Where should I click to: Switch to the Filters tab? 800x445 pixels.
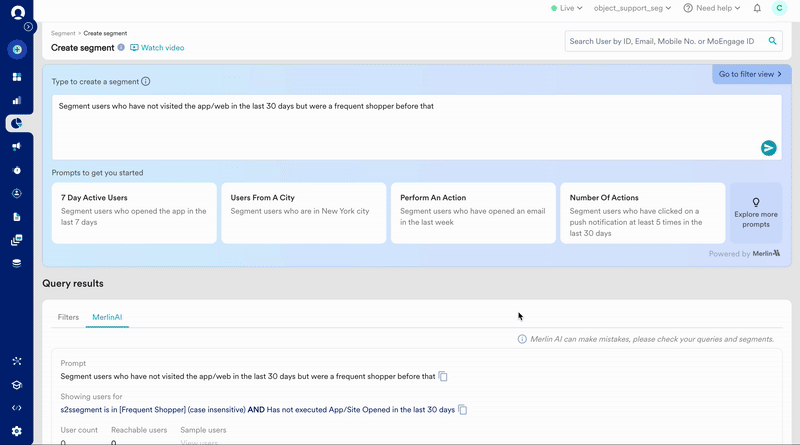click(x=68, y=317)
